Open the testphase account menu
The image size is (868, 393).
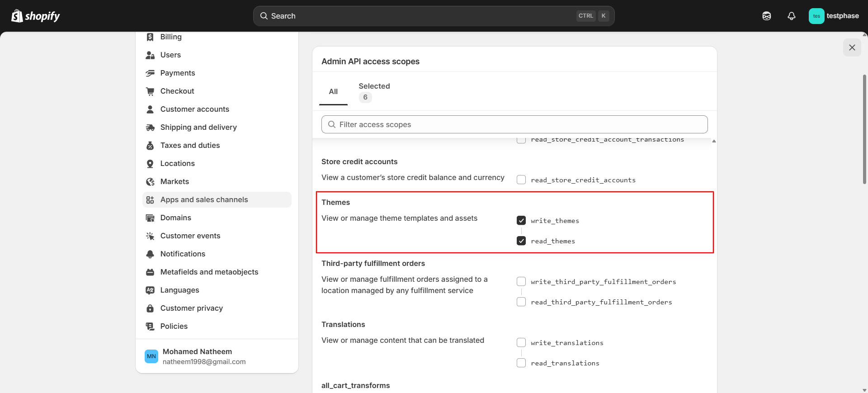[x=833, y=16]
